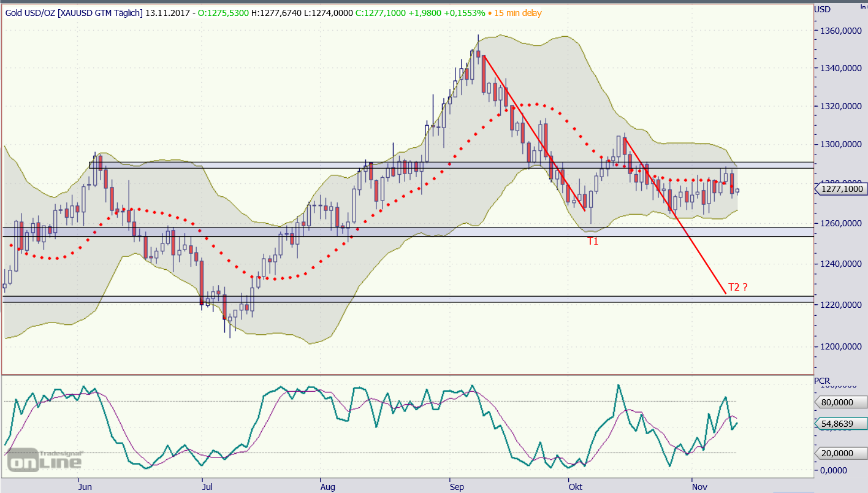Click the PCR indicator label
The width and height of the screenshot is (868, 493).
pos(822,381)
